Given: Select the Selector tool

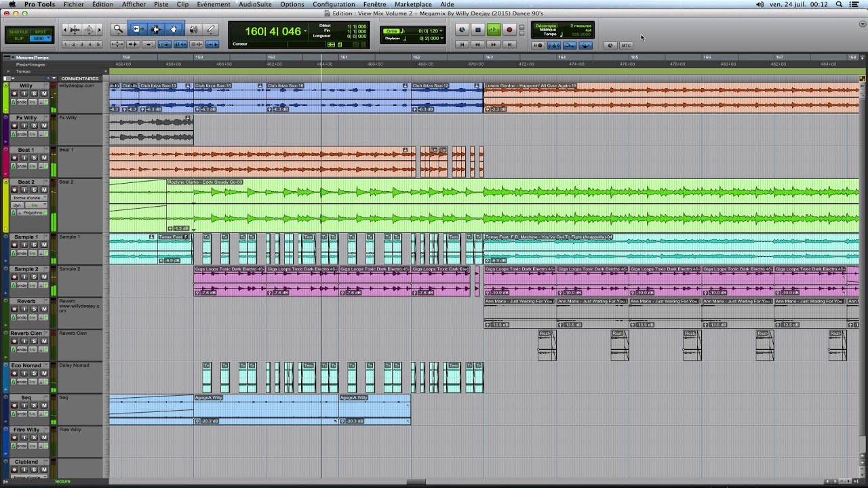Looking at the screenshot, I should pyautogui.click(x=156, y=29).
